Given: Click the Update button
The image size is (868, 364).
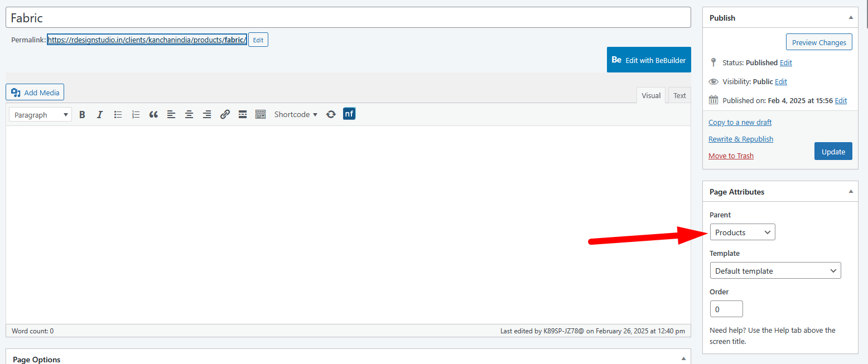Looking at the screenshot, I should (x=833, y=152).
